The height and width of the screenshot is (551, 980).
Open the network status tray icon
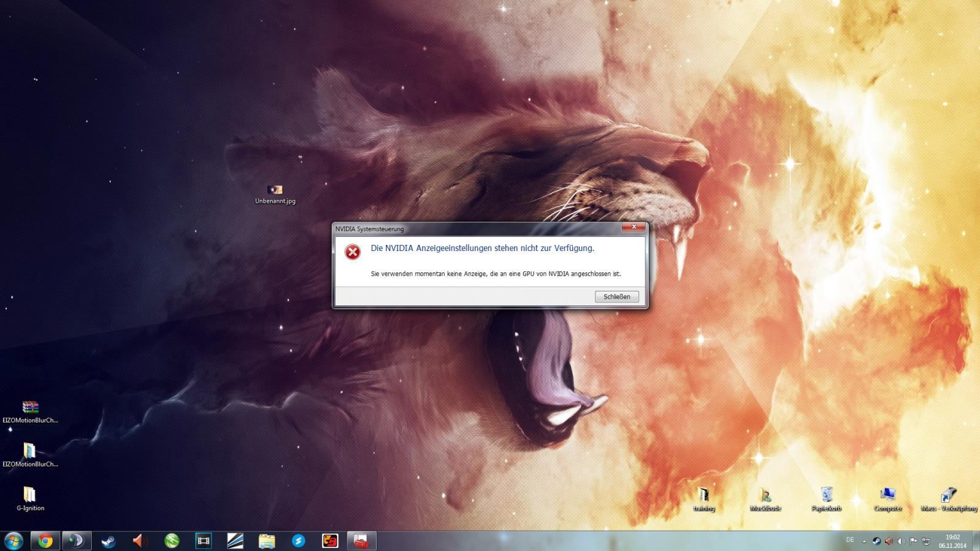[x=926, y=541]
